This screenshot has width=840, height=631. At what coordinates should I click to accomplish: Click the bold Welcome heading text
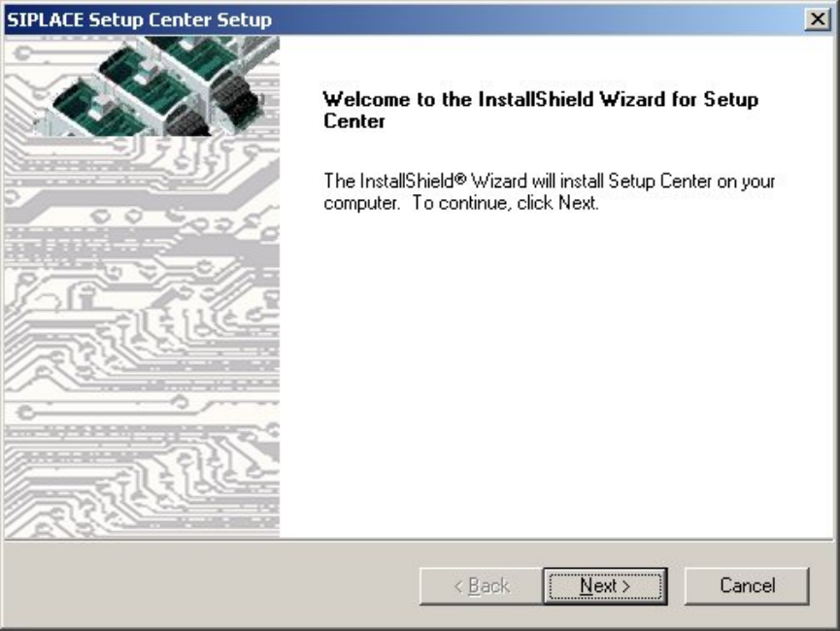[x=539, y=100]
